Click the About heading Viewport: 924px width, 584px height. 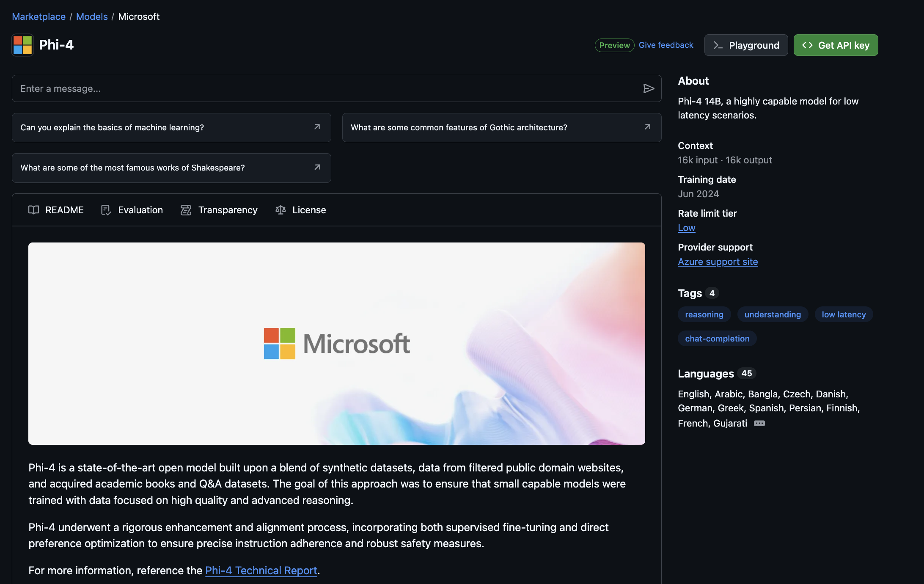693,81
